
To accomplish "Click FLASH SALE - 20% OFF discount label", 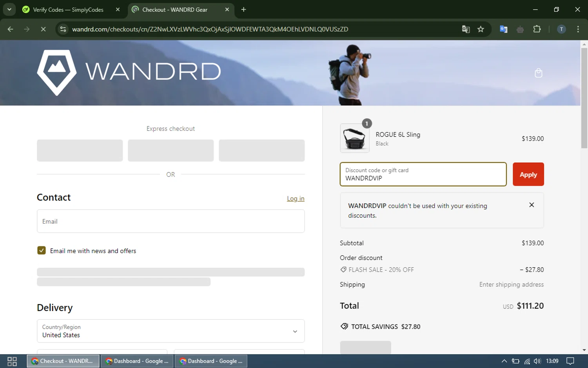I will coord(381,270).
